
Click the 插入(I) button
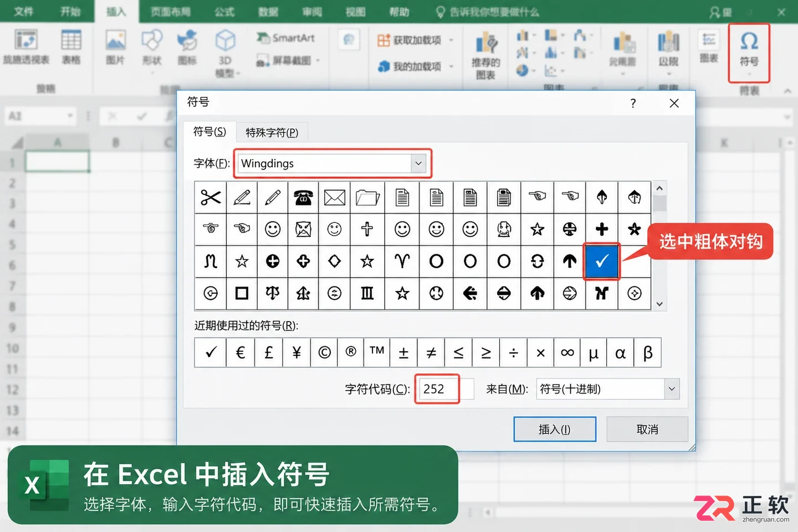click(x=555, y=429)
